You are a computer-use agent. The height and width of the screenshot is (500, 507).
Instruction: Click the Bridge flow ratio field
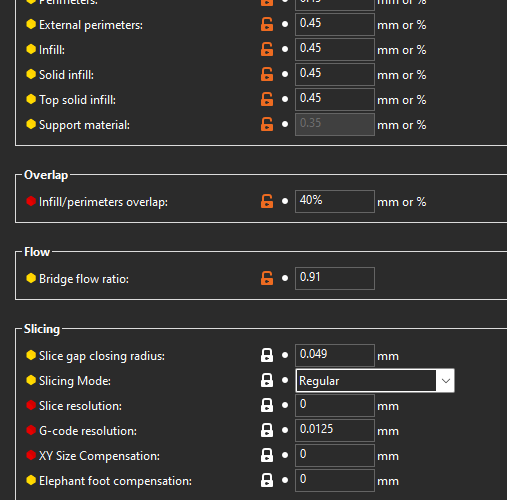335,279
